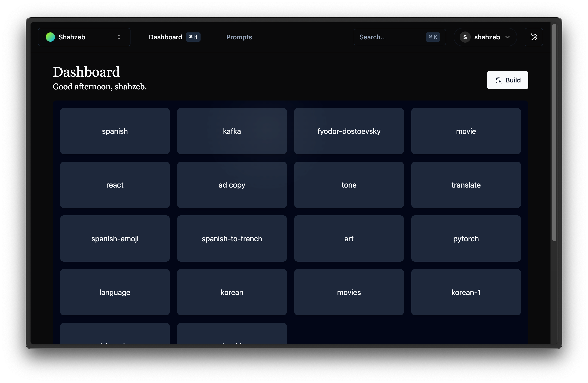
Task: Toggle dark/light theme moon icon
Action: click(x=534, y=37)
